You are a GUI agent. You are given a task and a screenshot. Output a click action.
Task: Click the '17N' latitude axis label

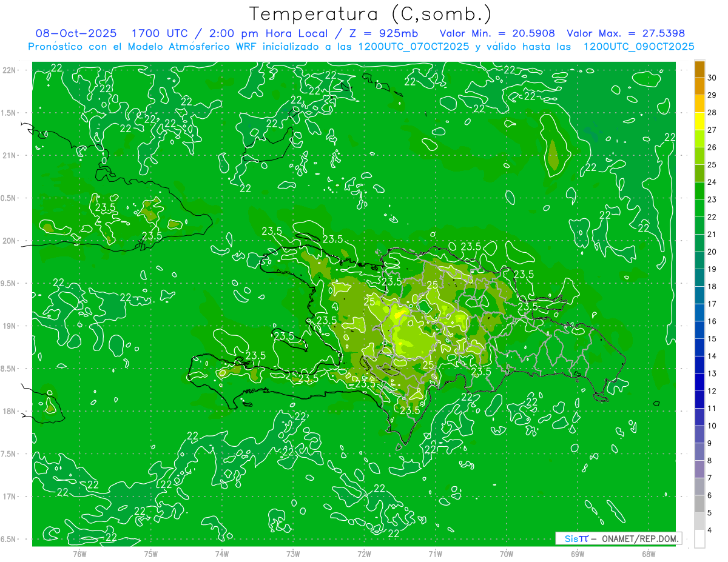click(x=10, y=497)
